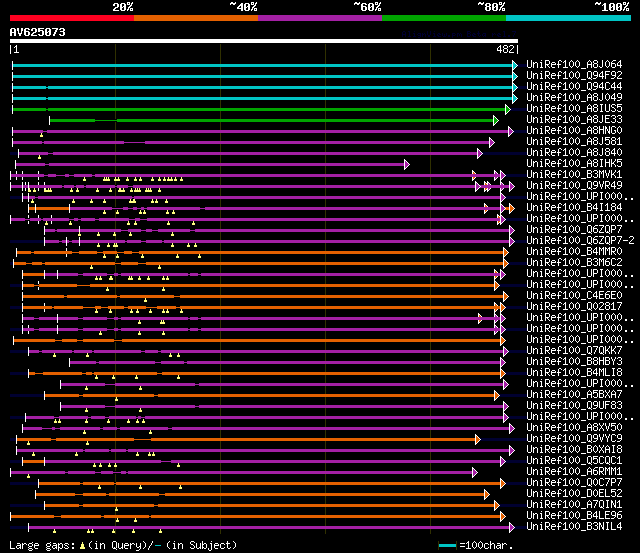Open the UniRef100_A8IUS5 hit label
The height and width of the screenshot is (553, 640).
(574, 109)
